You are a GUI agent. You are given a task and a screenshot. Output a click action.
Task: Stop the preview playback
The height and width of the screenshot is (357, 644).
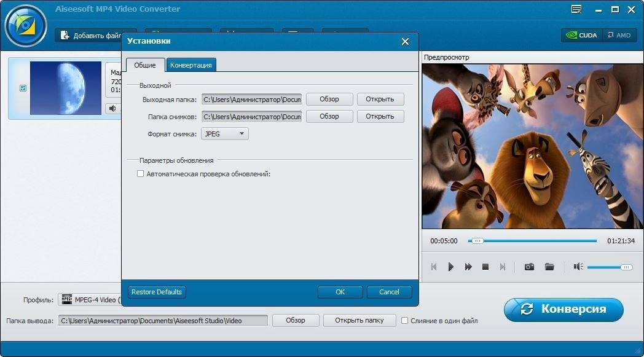tap(485, 267)
